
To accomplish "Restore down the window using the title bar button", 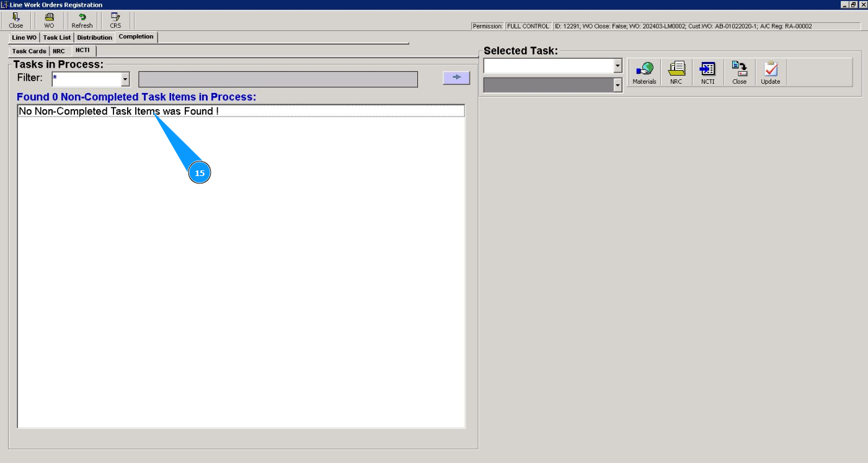I will pos(854,4).
